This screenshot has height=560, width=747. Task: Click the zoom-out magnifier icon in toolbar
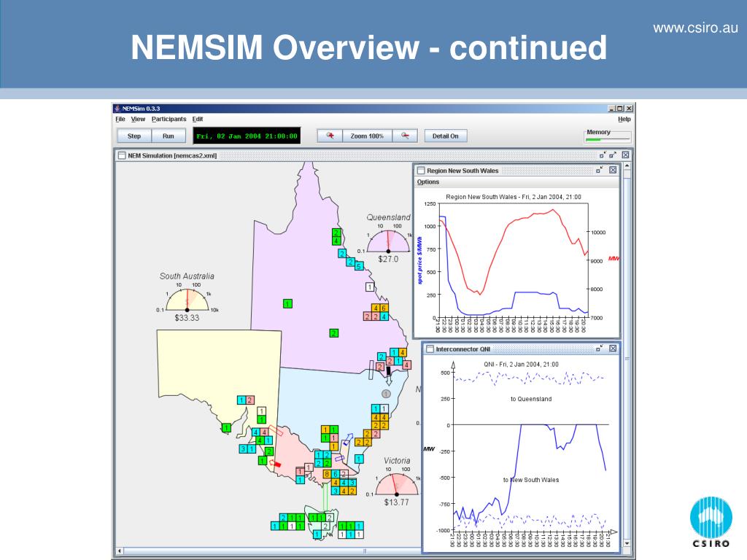(405, 136)
